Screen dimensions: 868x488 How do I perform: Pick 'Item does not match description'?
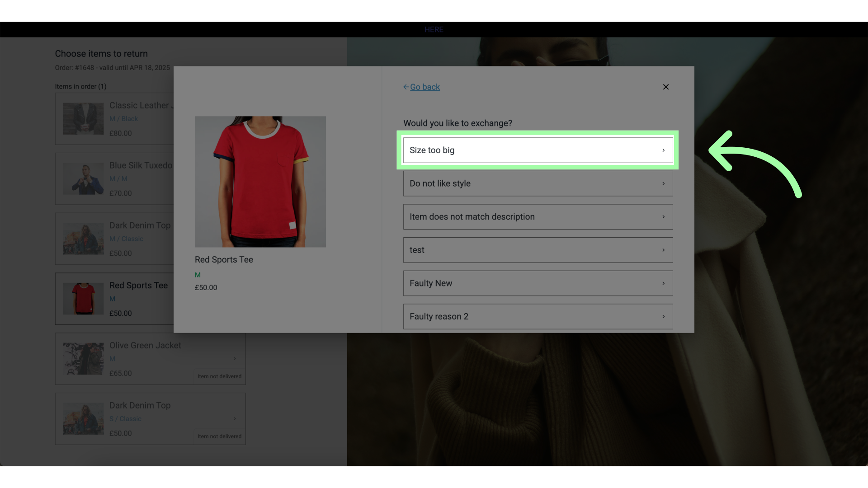tap(538, 217)
